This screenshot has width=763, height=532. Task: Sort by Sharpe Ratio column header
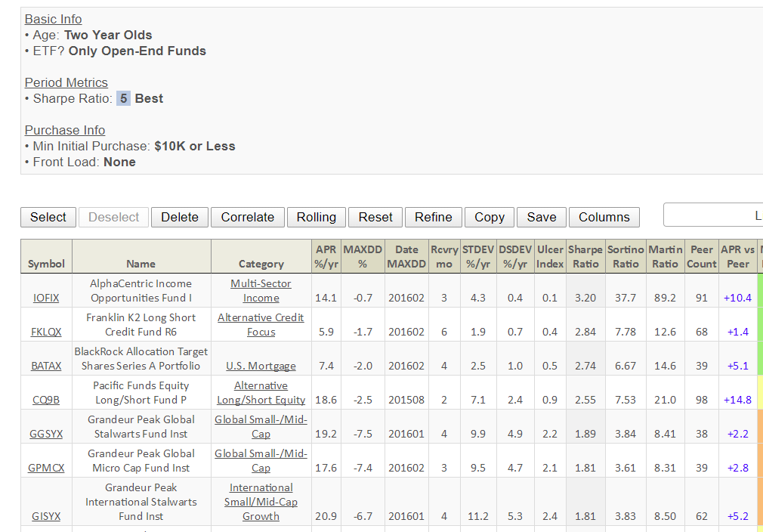point(585,256)
